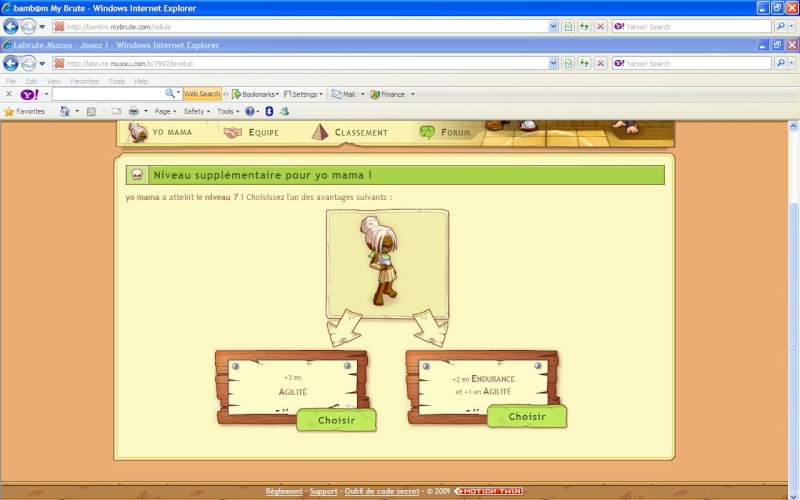
Task: Go to the Forum tab
Action: [444, 133]
